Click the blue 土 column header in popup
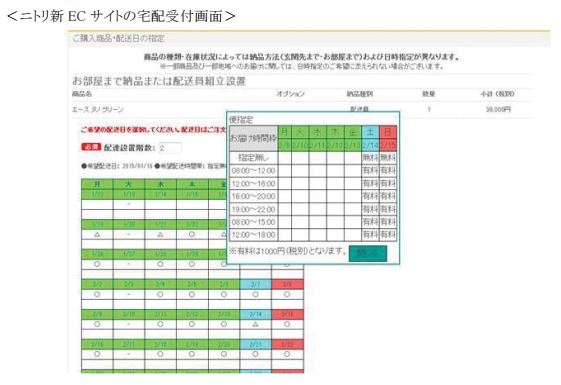 (x=370, y=132)
